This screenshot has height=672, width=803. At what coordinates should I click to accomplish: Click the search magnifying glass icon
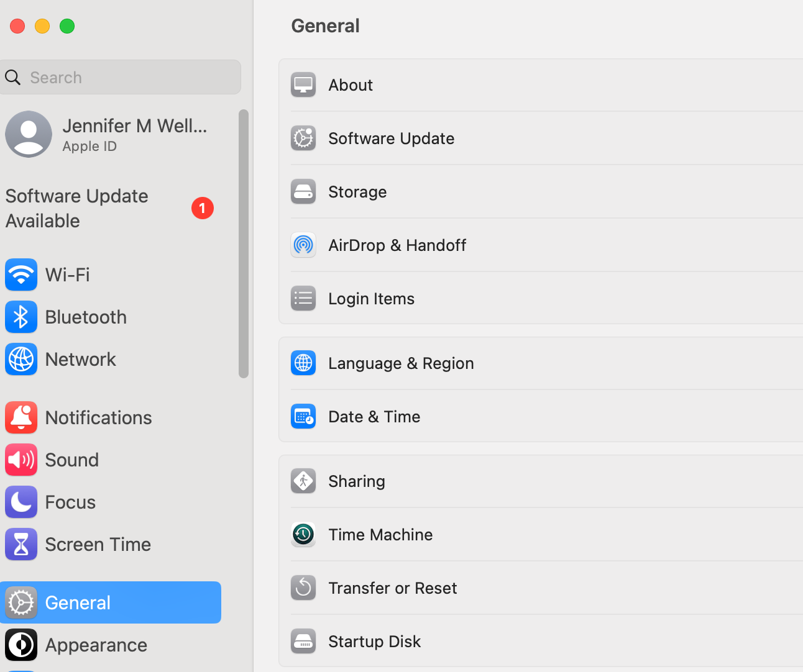click(x=12, y=78)
